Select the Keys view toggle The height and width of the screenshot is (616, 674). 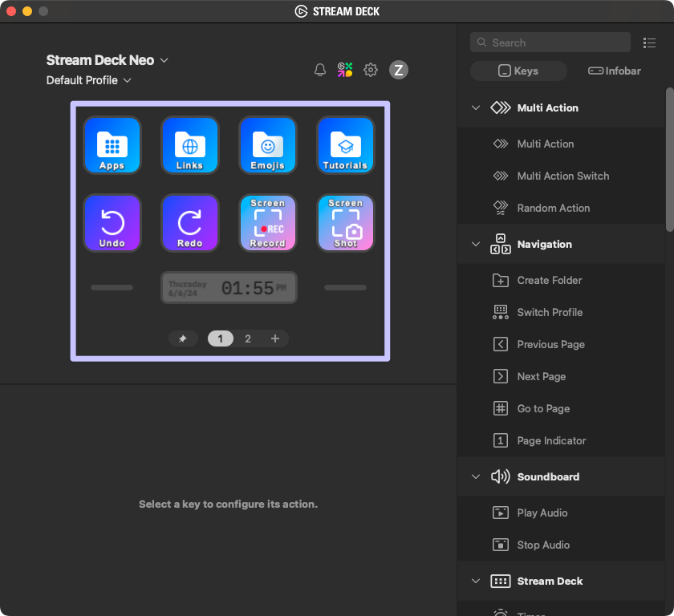pyautogui.click(x=518, y=71)
